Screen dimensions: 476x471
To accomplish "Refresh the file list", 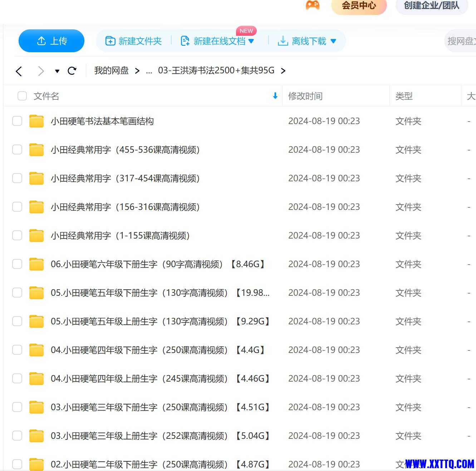I will click(x=72, y=71).
